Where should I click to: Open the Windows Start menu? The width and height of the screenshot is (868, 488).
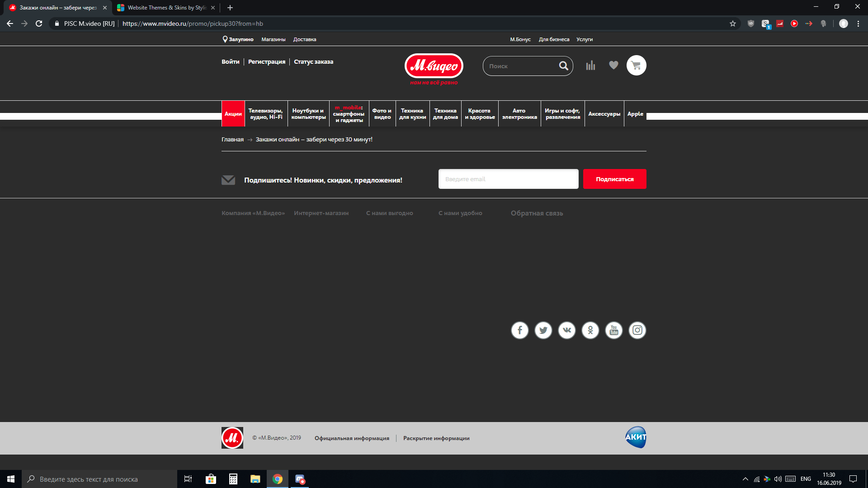(11, 479)
